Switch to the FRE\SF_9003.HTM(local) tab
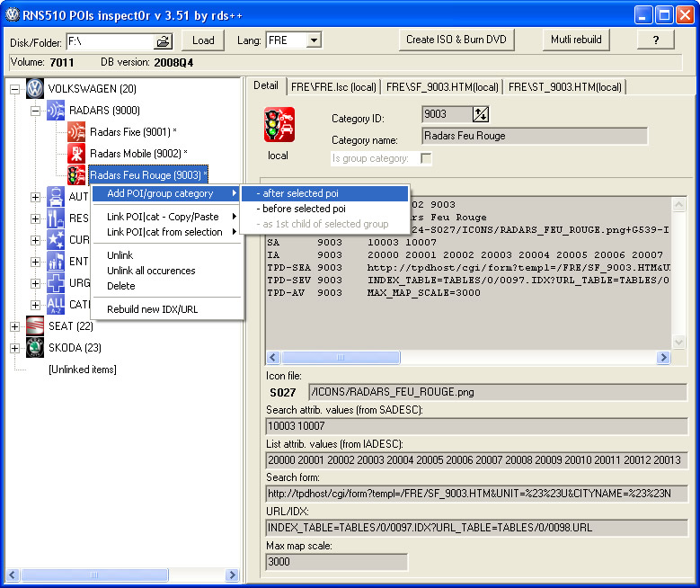The image size is (700, 588). click(x=442, y=86)
